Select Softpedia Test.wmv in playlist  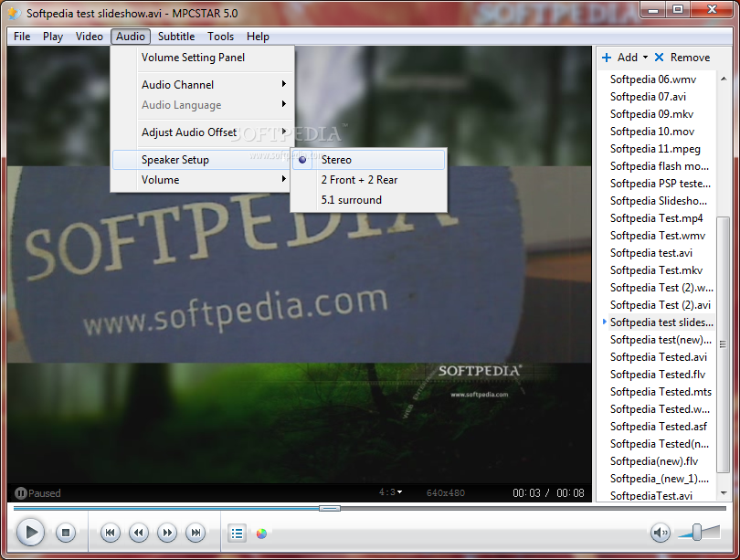click(x=658, y=236)
